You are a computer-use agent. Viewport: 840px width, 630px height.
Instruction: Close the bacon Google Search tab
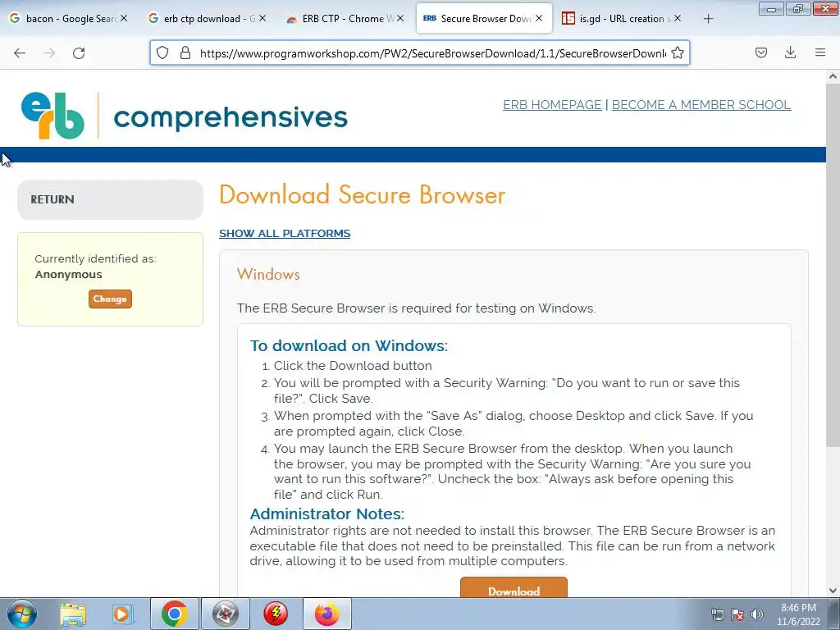[x=124, y=18]
